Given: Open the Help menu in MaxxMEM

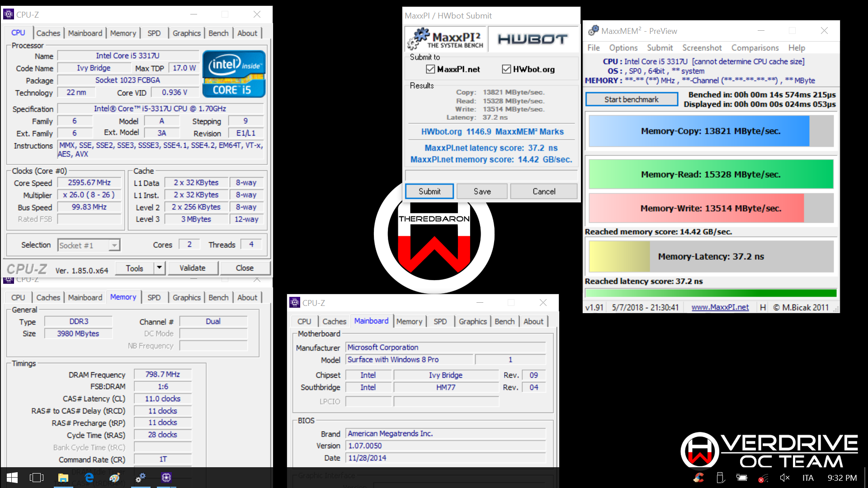Looking at the screenshot, I should pyautogui.click(x=797, y=47).
